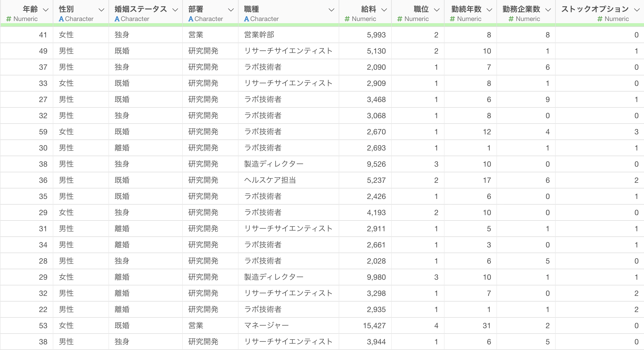Image resolution: width=644 pixels, height=350 pixels.
Task: Click the 部署 column menu arrow
Action: click(x=231, y=10)
